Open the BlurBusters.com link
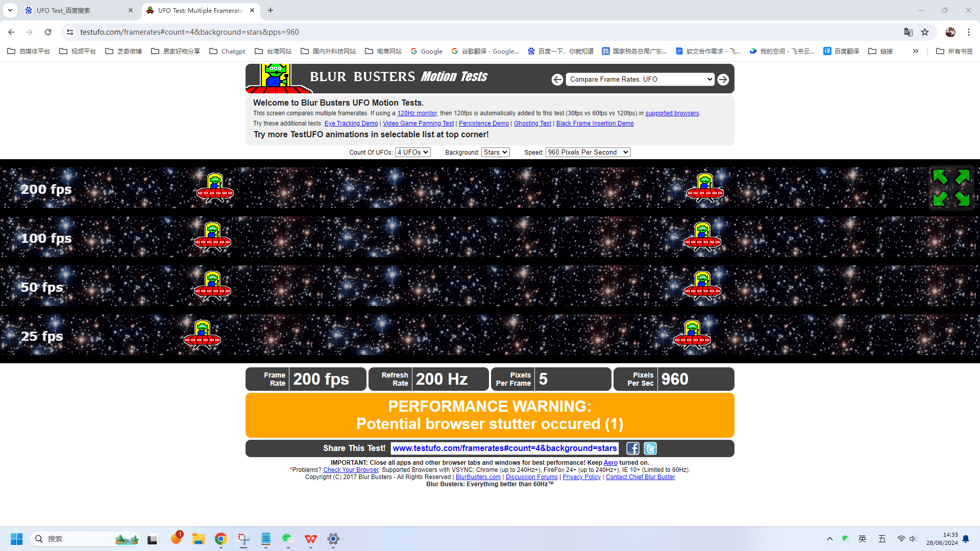 pyautogui.click(x=478, y=477)
